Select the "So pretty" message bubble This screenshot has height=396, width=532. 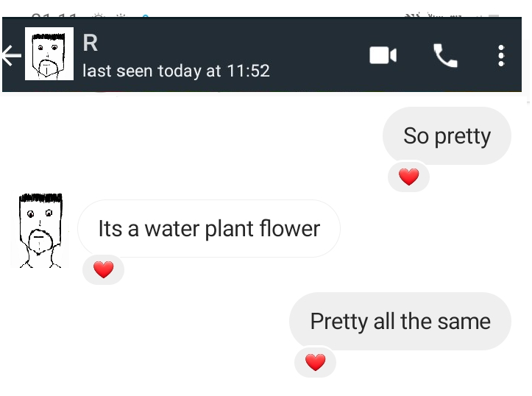point(447,136)
